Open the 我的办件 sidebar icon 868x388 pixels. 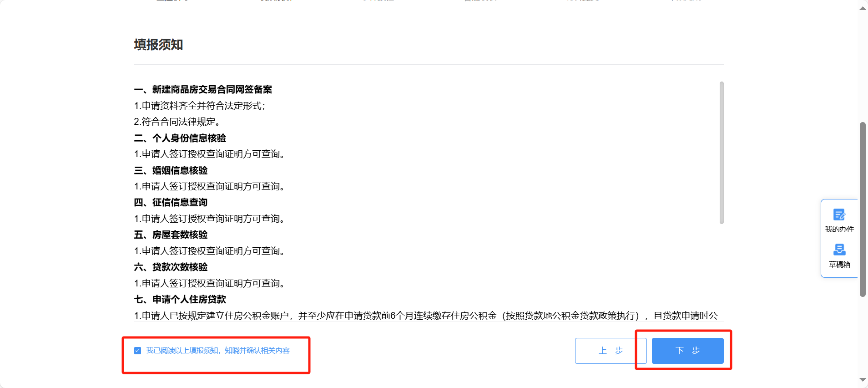[x=839, y=220]
